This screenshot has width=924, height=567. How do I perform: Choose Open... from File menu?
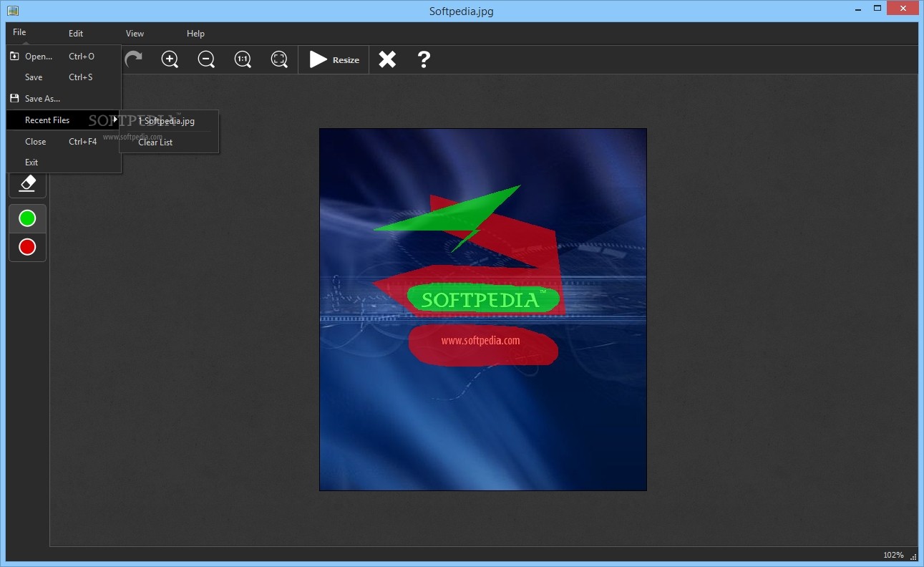coord(64,57)
